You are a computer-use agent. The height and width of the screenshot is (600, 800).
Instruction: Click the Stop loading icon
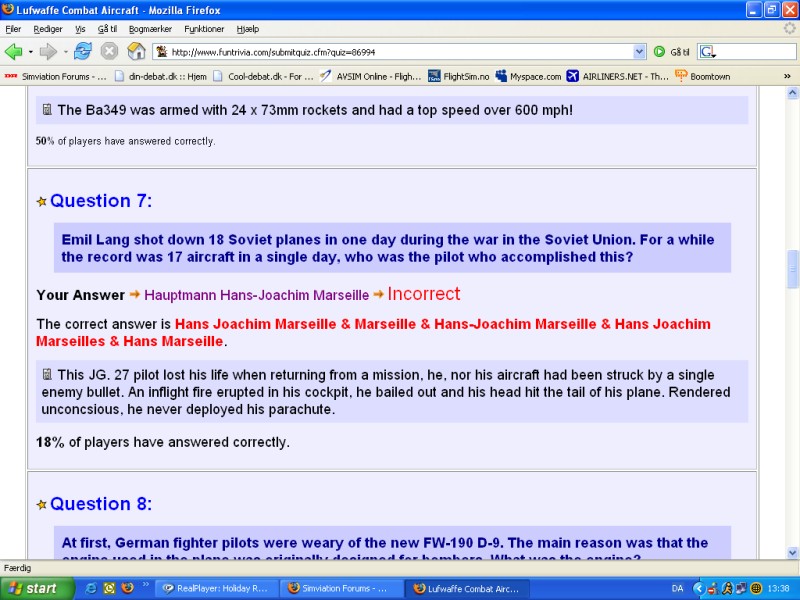109,52
